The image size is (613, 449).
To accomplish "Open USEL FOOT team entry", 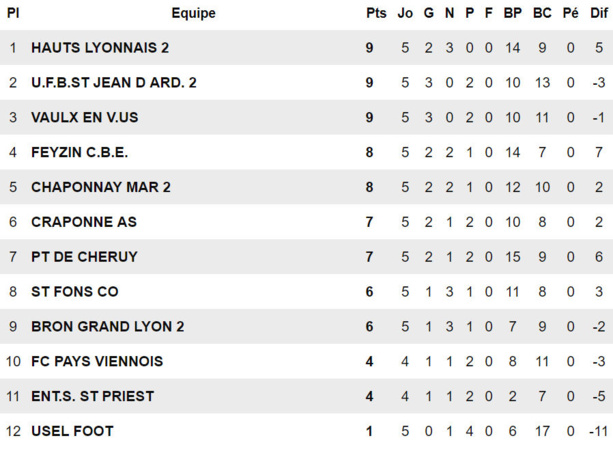I will tap(72, 431).
